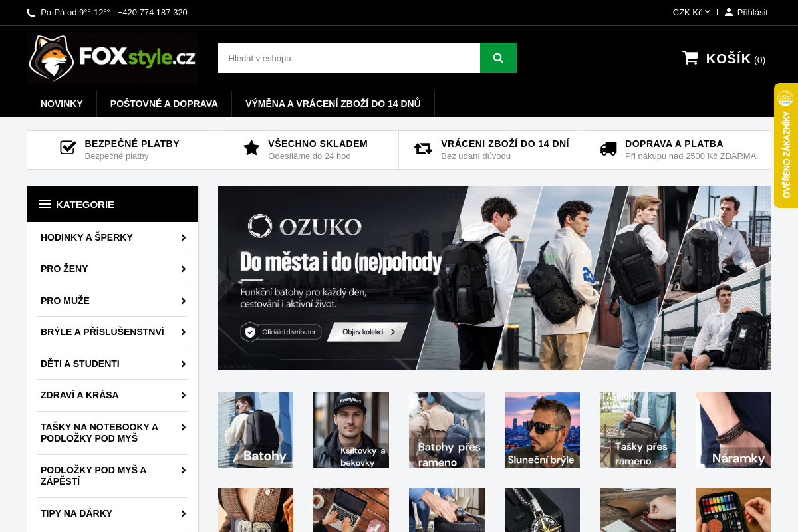Image resolution: width=798 pixels, height=532 pixels.
Task: Click the truck icon by Doprava a platba
Action: 608,148
